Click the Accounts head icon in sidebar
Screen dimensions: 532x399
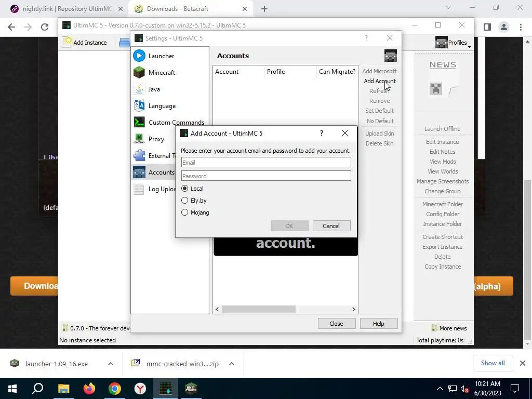[139, 172]
